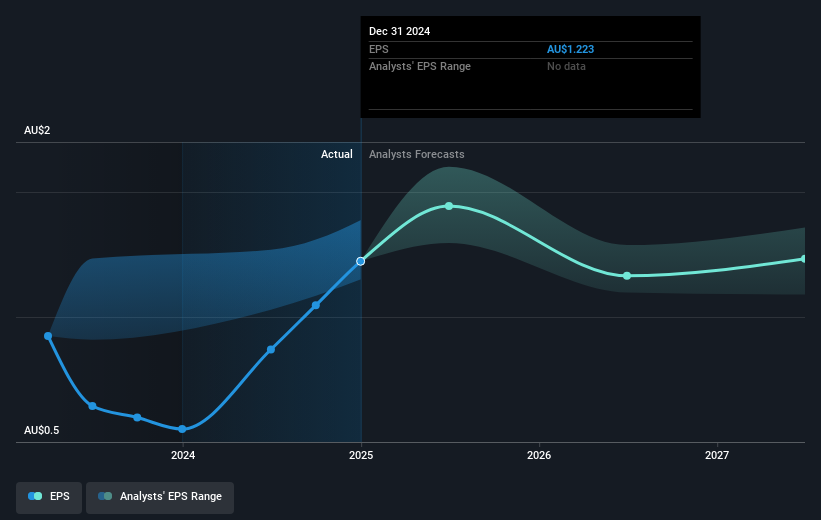Click the mid-2026 forecast EPS point

627,276
